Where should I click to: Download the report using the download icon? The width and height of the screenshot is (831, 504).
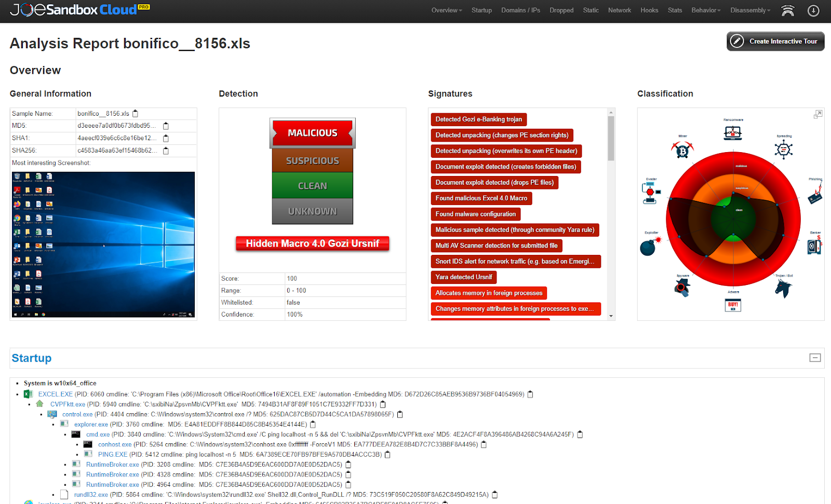point(813,10)
